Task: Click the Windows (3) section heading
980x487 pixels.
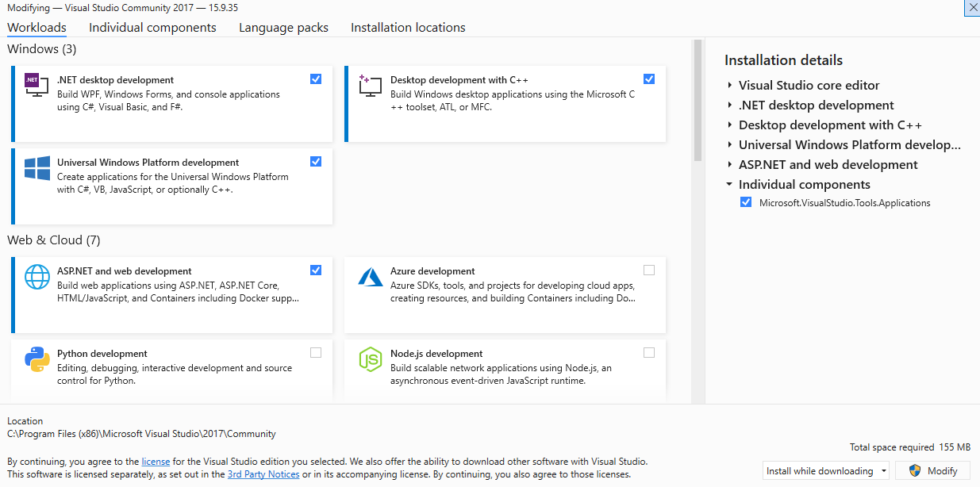Action: (x=42, y=48)
